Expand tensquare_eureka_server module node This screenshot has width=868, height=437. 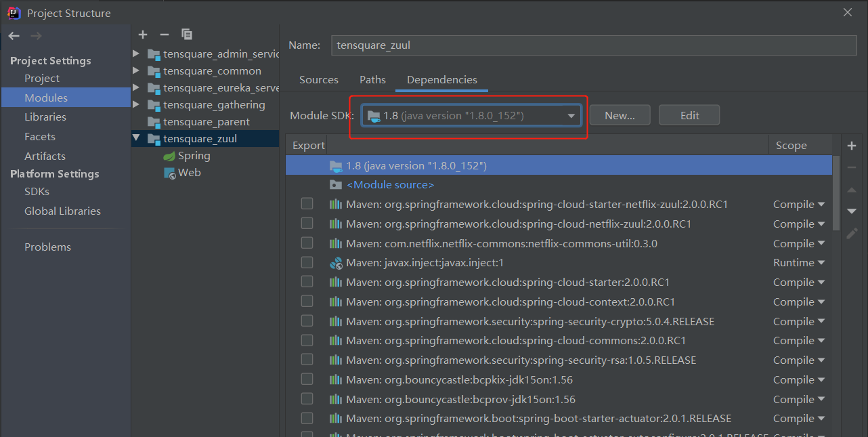click(136, 87)
